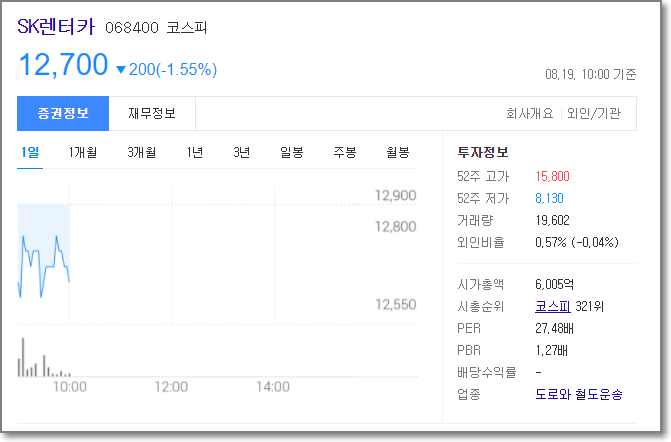Switch to the 재무정보 tab
The width and height of the screenshot is (671, 442).
152,113
